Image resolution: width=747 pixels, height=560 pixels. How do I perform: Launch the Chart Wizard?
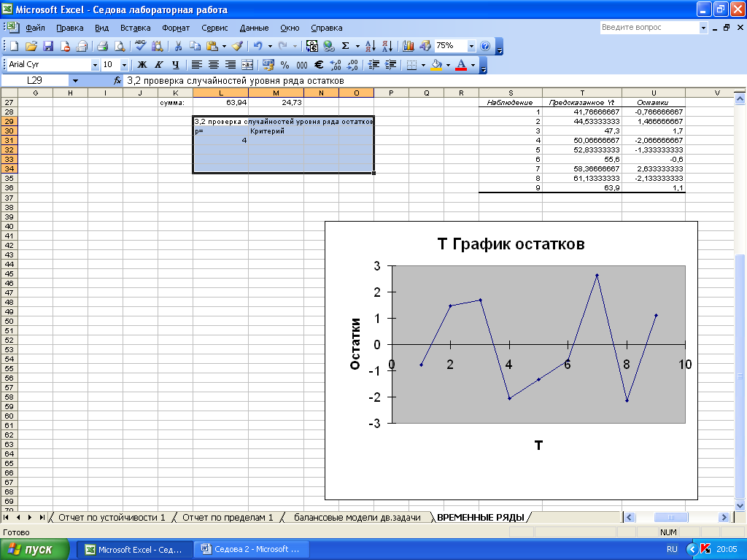tap(409, 46)
